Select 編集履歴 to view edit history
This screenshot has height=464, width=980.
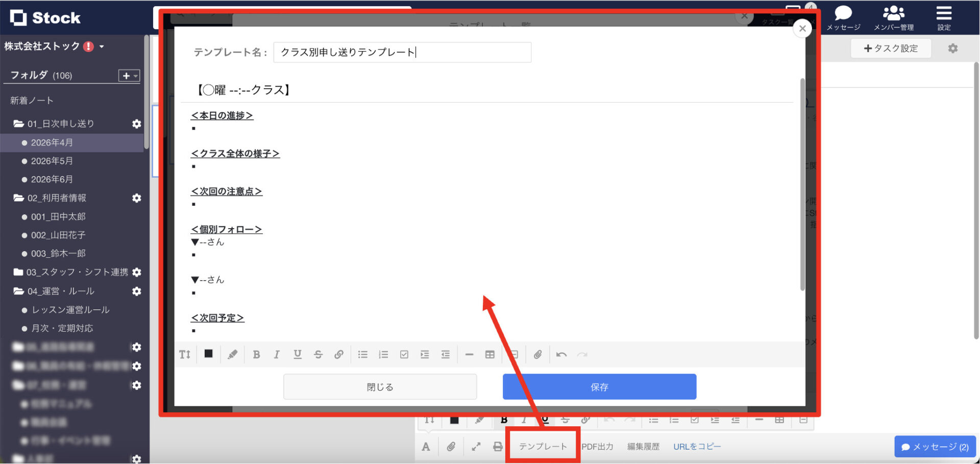pyautogui.click(x=643, y=446)
